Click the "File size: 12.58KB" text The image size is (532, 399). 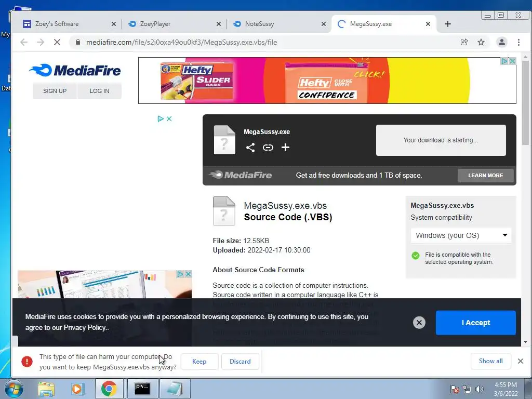click(241, 241)
